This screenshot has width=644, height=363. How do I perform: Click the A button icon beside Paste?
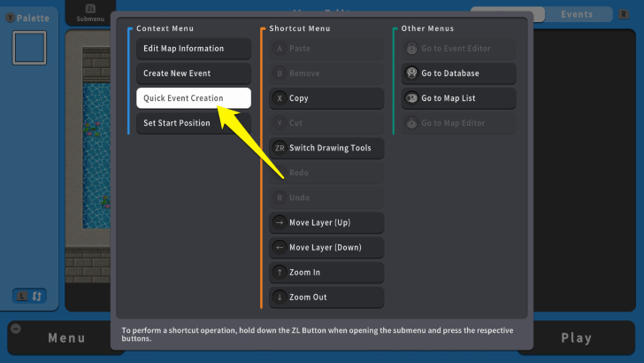tap(280, 49)
